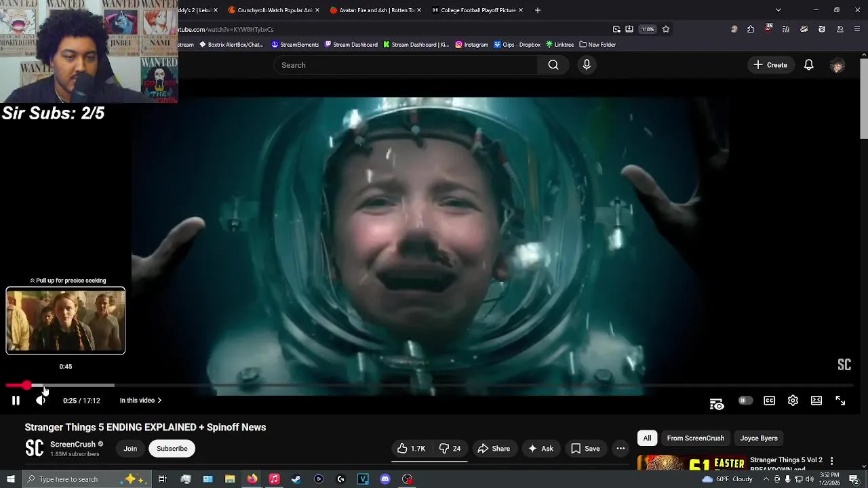Screen dimensions: 868x488
Task: Open the Clips - Dropbox bookmark
Action: [517, 45]
